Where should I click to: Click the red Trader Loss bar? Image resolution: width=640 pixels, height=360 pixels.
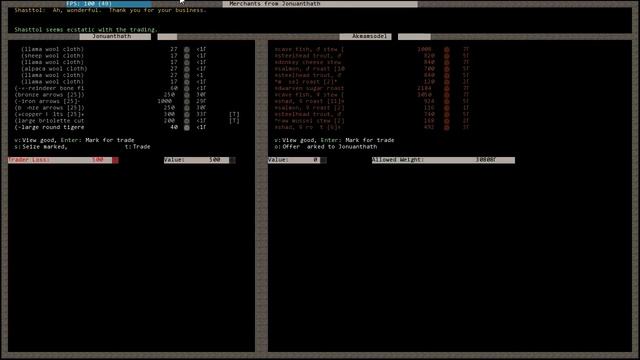point(63,160)
